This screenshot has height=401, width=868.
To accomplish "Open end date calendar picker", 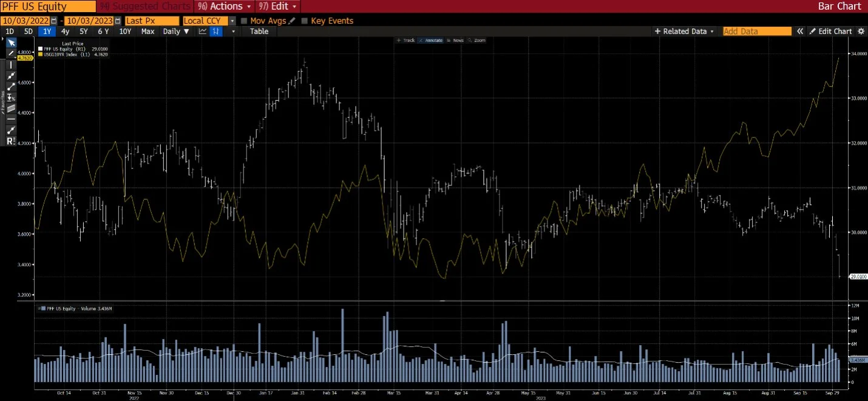I will click(x=118, y=21).
